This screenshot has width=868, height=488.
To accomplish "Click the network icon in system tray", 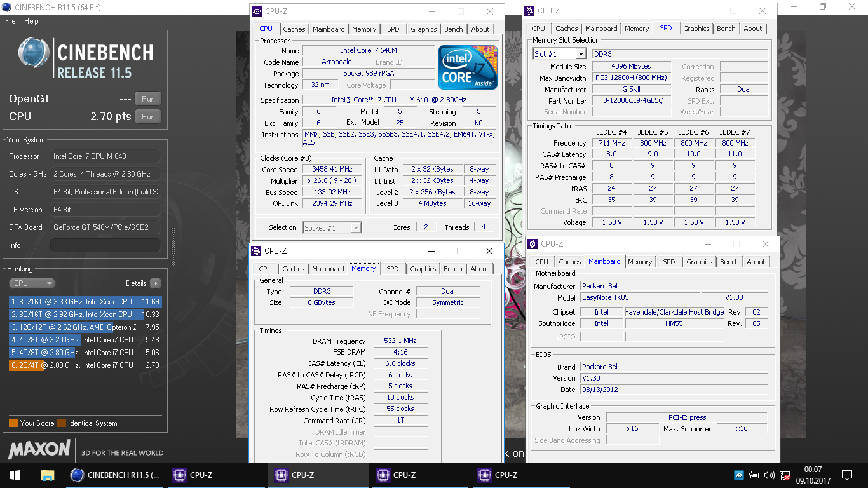I will 785,475.
